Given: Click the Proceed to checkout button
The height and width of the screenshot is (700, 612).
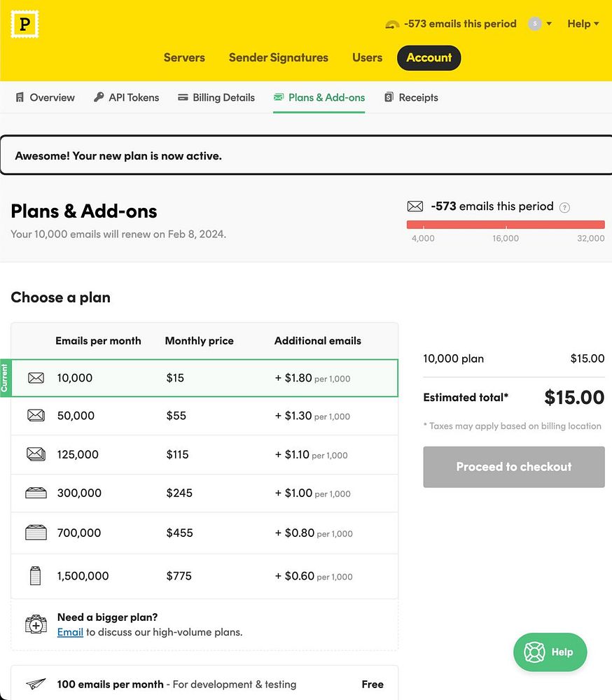Looking at the screenshot, I should (513, 467).
